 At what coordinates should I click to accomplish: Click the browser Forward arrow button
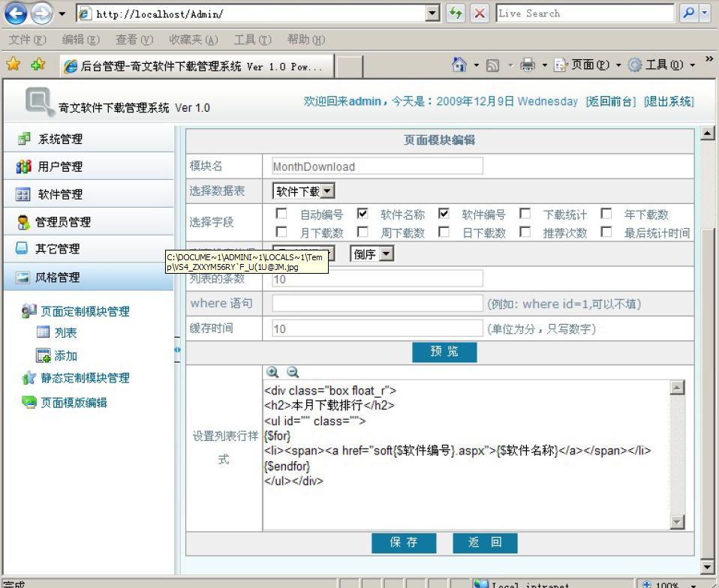click(42, 13)
